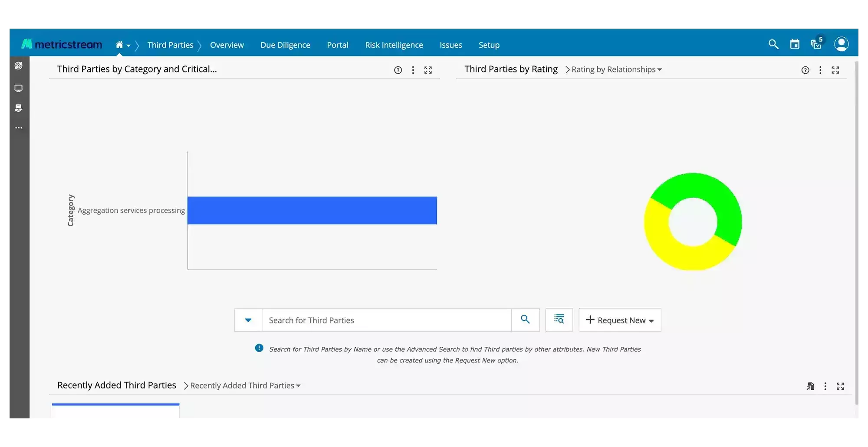Switch to the Portal menu
868x447 pixels.
point(338,45)
